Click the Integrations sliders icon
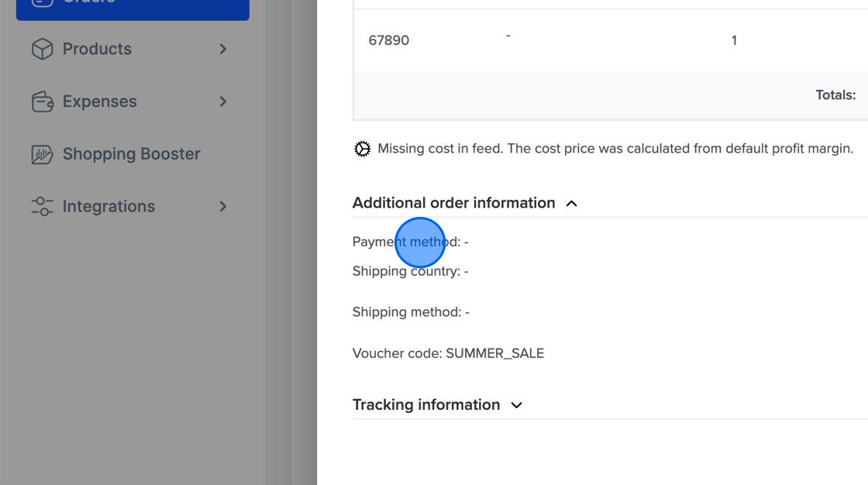Image resolution: width=868 pixels, height=485 pixels. click(42, 206)
